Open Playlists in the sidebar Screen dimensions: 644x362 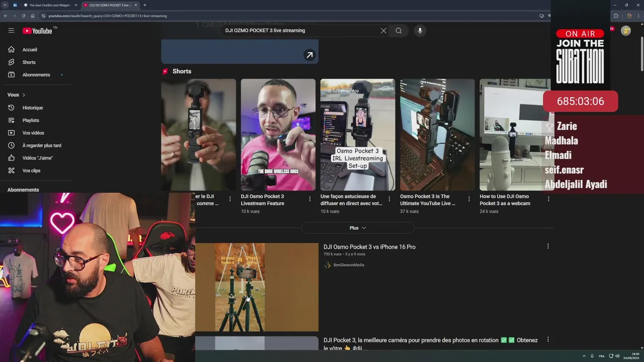[x=31, y=120]
